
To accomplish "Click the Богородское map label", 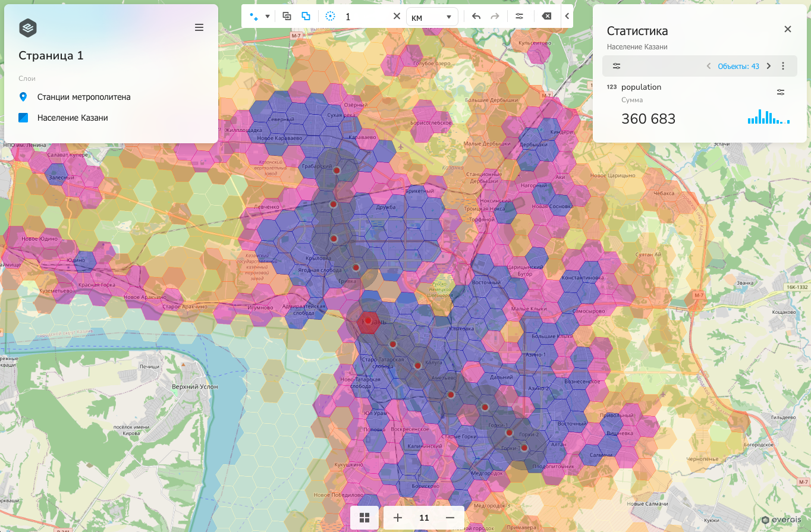I will pos(757,445).
